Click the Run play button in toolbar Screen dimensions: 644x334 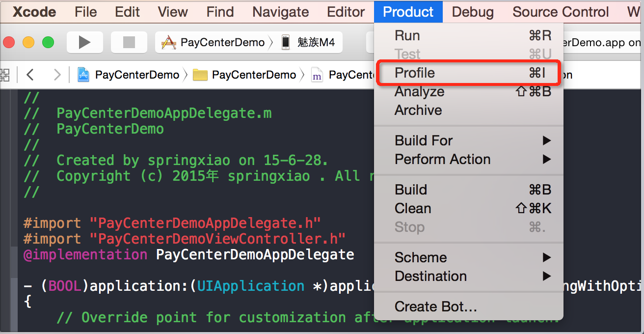[x=85, y=43]
